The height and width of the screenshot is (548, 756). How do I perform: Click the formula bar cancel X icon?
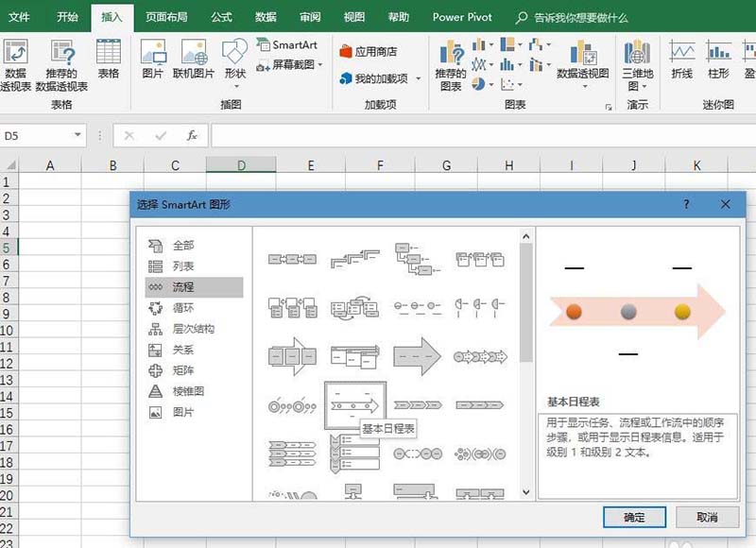[x=129, y=136]
